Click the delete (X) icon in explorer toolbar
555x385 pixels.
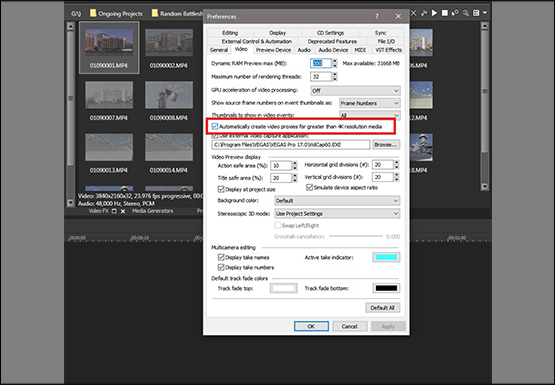tap(413, 13)
